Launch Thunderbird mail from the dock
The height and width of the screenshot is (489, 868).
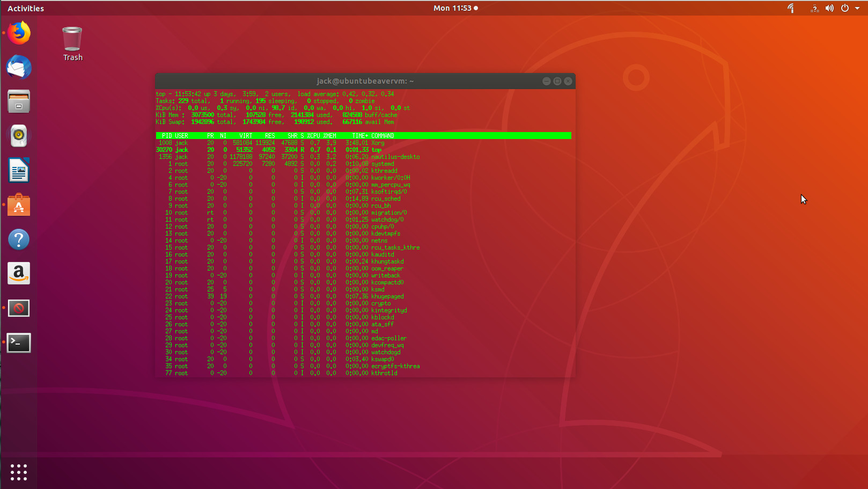click(19, 67)
